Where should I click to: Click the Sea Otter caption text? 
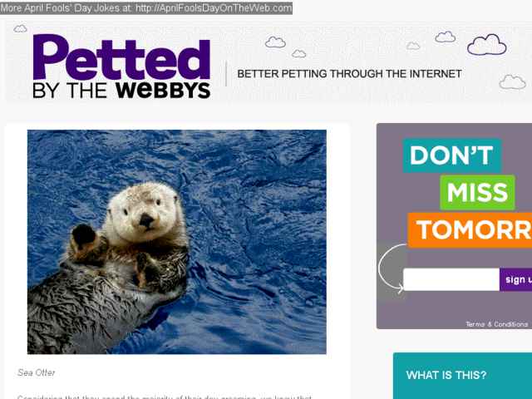(x=36, y=373)
